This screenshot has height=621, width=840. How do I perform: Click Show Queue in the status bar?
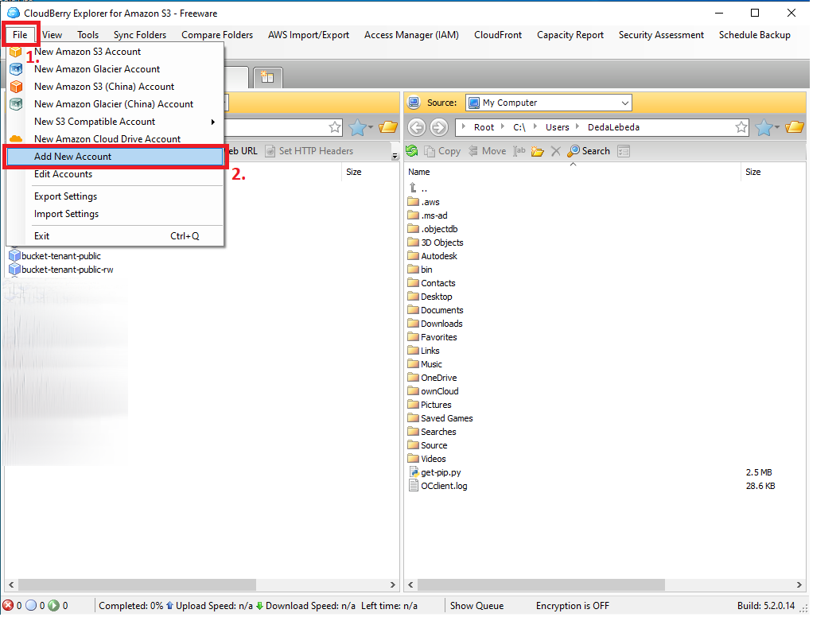476,606
